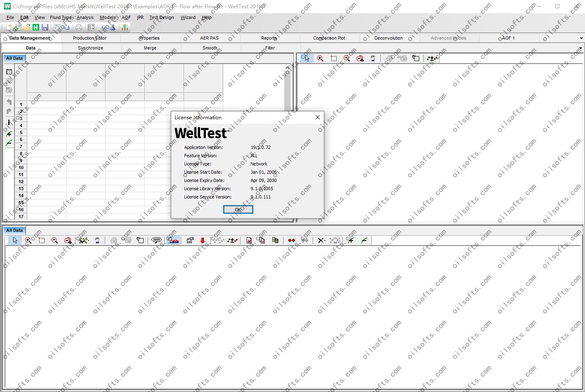Click the speech bubble annotation icon
Viewport: 585px width, 392px height.
pyautogui.click(x=156, y=240)
